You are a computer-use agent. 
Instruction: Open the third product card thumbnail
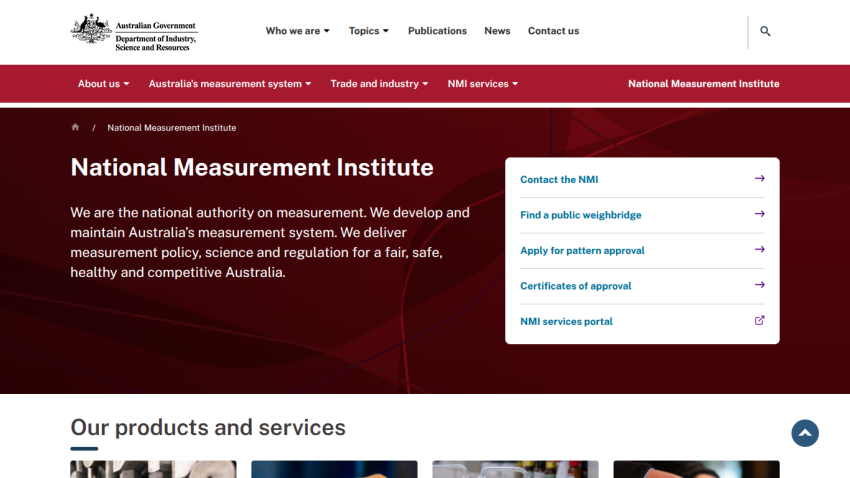coord(516,469)
